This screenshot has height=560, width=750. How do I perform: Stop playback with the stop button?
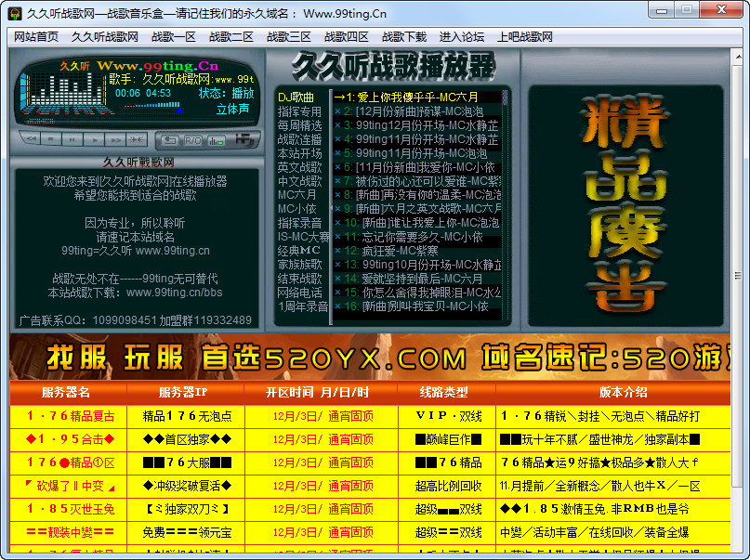tap(52, 139)
